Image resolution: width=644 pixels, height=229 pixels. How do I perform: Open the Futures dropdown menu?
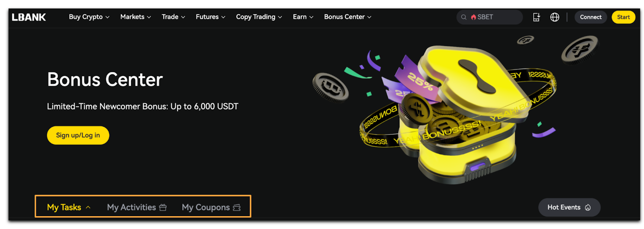coord(211,17)
